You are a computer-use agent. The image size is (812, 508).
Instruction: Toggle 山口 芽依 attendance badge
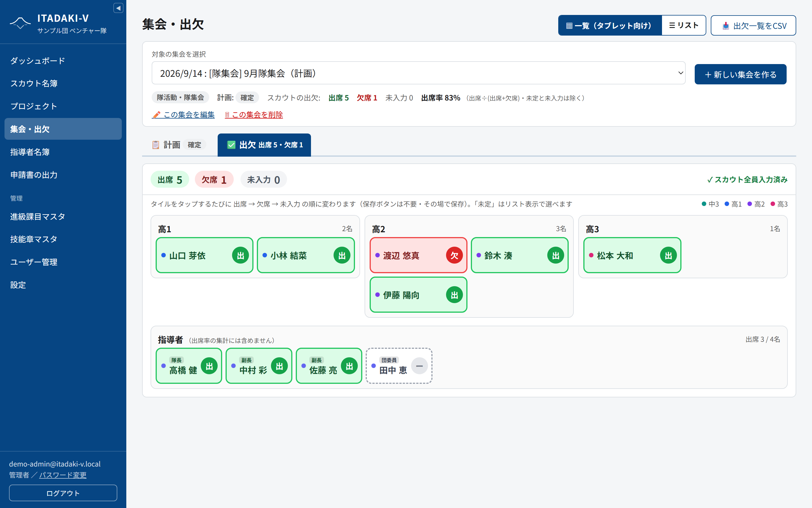(240, 255)
